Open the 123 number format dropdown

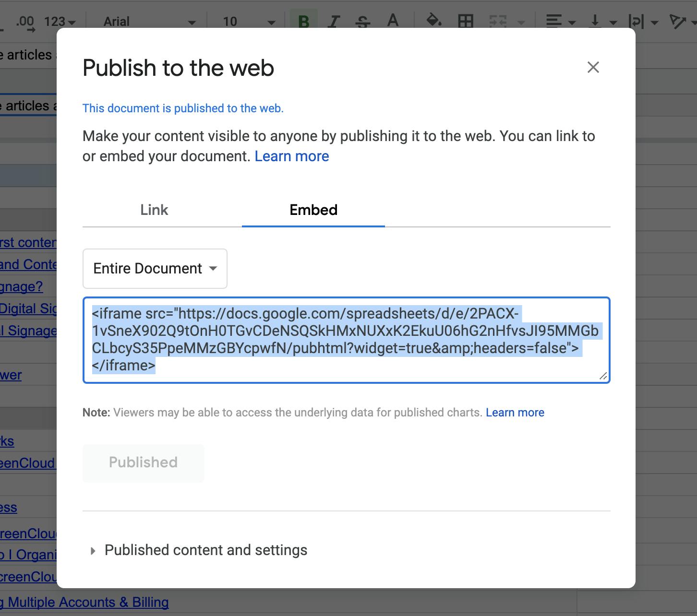(x=60, y=22)
